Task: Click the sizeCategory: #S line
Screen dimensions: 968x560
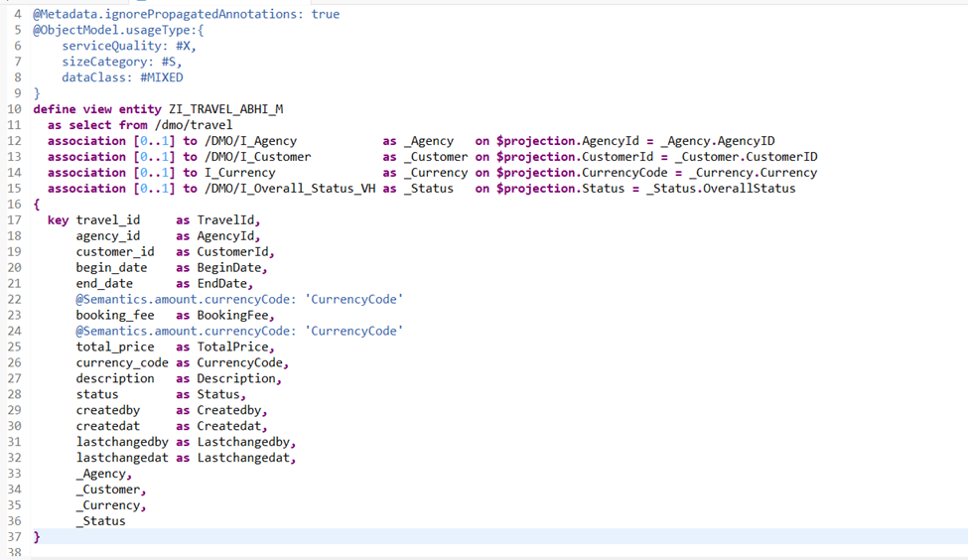Action: (x=121, y=62)
